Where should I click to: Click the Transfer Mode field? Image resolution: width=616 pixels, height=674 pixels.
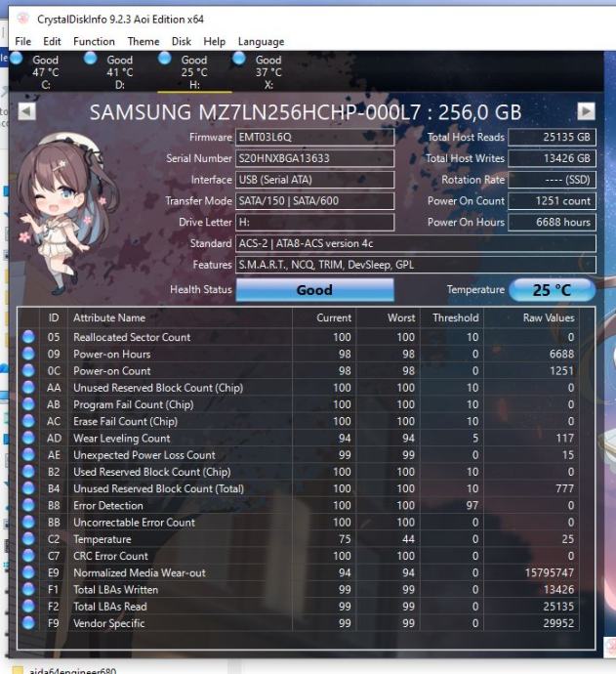315,201
